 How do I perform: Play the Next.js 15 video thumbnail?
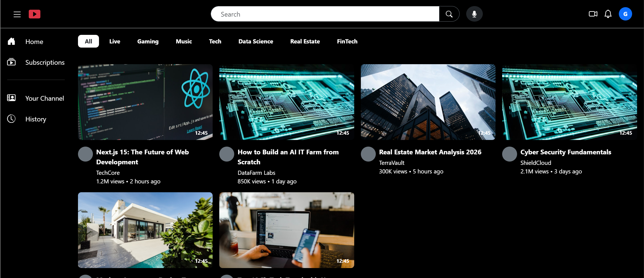click(x=145, y=102)
